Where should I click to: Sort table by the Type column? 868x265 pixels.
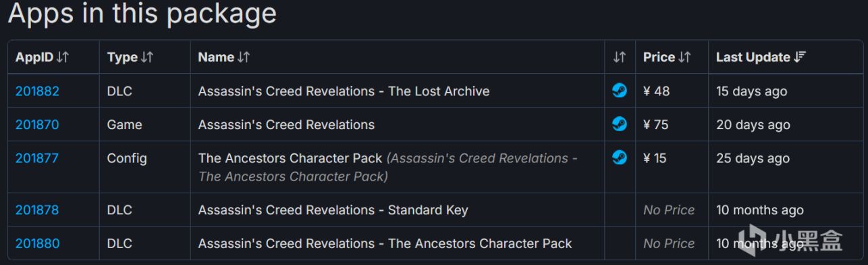pos(130,57)
